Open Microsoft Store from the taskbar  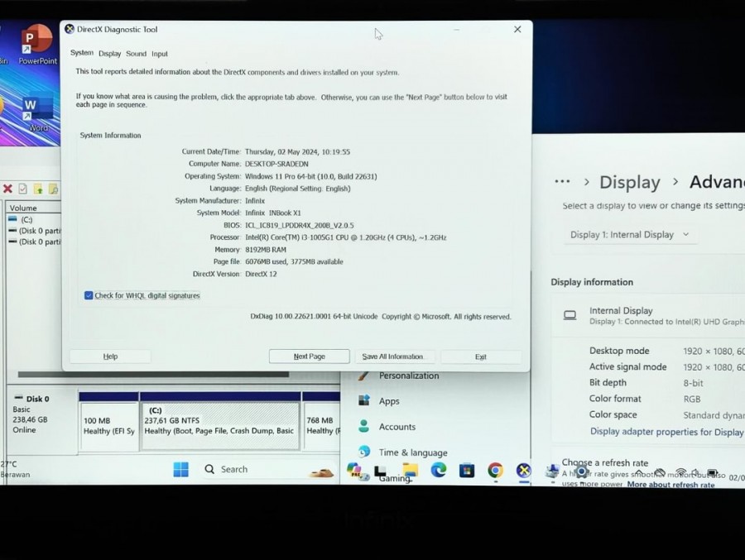[x=467, y=470]
